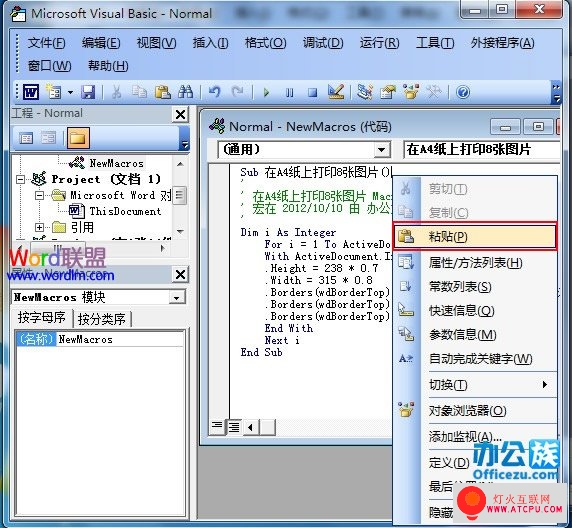Collapse the Project (文档 1) tree node
This screenshot has width=572, height=528.
click(21, 179)
